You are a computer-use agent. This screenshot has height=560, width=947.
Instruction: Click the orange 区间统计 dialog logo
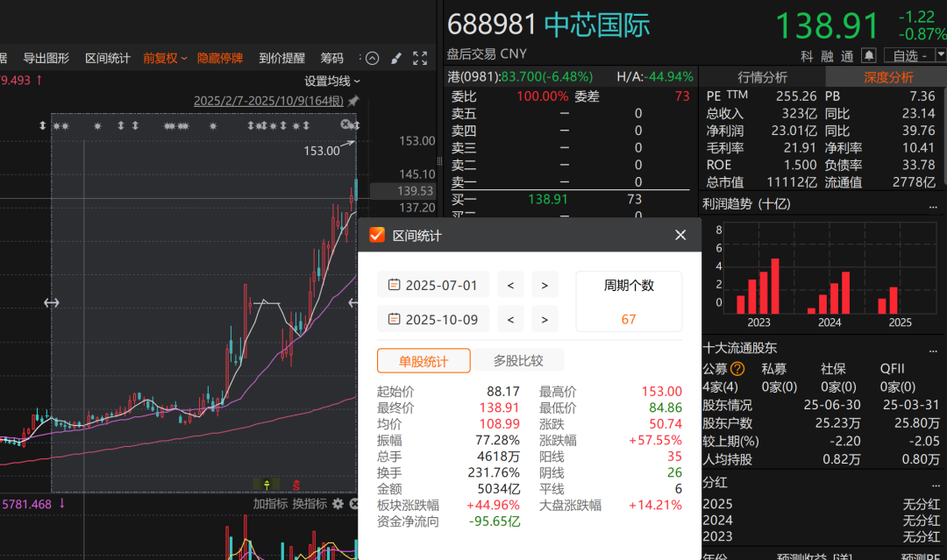(377, 235)
